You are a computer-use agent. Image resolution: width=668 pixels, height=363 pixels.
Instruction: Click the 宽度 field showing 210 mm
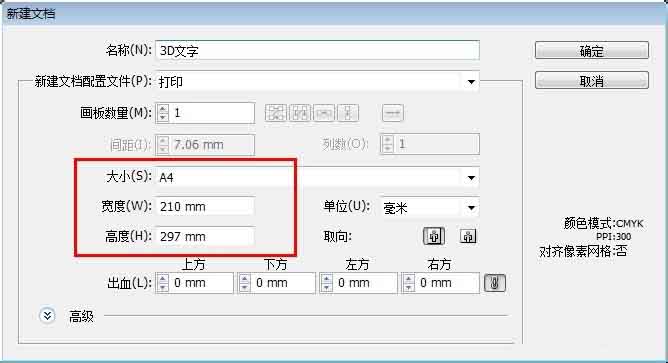(x=205, y=207)
